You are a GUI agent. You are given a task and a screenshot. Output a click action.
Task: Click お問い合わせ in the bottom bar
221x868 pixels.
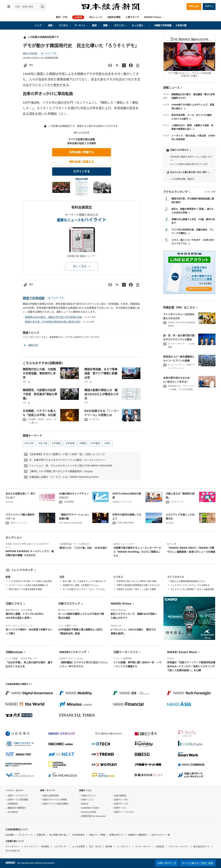point(167,863)
